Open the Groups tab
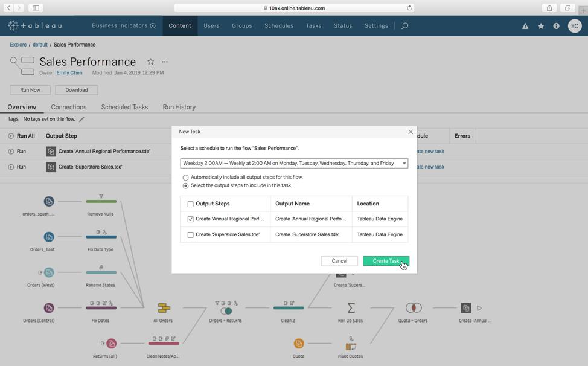 click(x=242, y=25)
